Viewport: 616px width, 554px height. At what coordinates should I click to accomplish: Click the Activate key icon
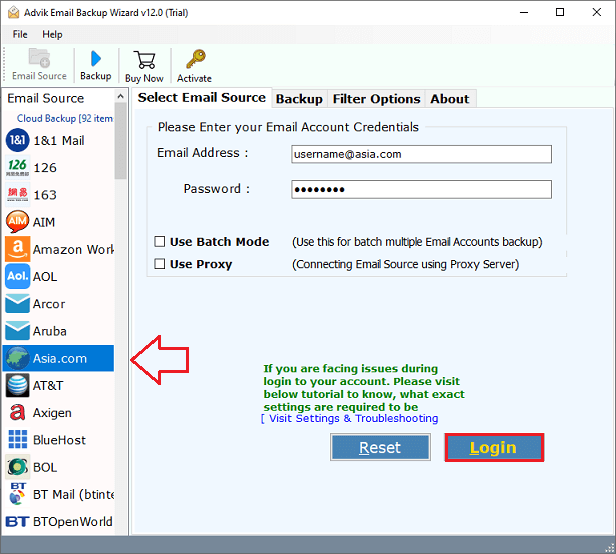[x=195, y=59]
